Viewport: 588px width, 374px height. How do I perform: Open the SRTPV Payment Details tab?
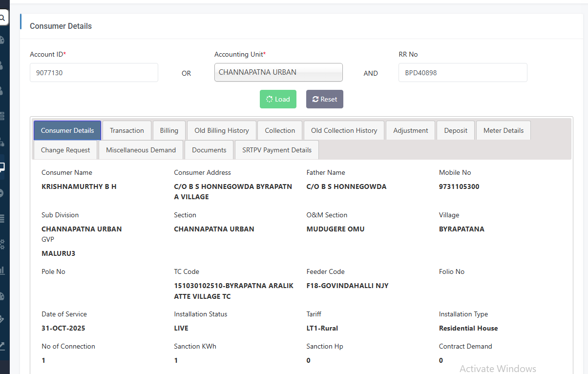(x=277, y=150)
